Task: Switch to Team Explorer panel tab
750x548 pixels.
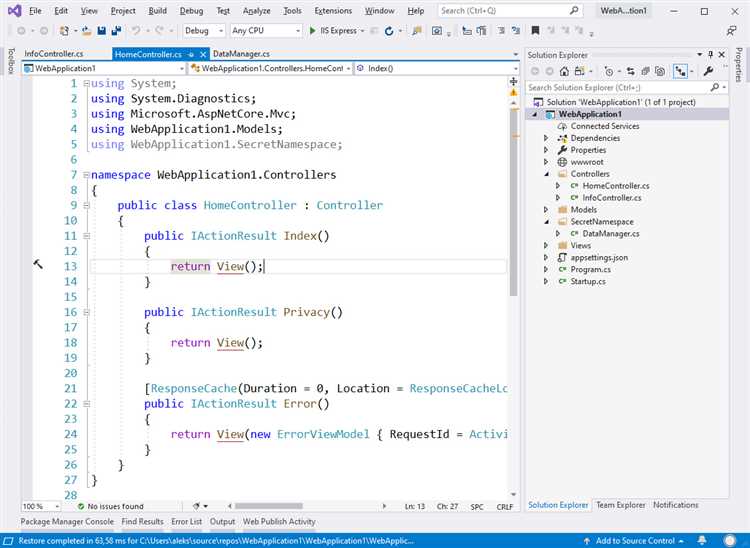Action: (620, 505)
